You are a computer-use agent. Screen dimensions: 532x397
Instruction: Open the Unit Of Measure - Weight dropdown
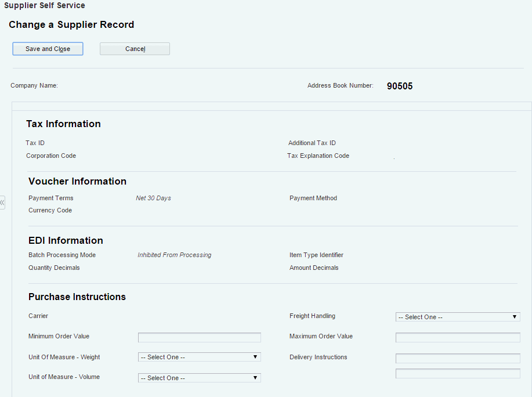tap(199, 357)
